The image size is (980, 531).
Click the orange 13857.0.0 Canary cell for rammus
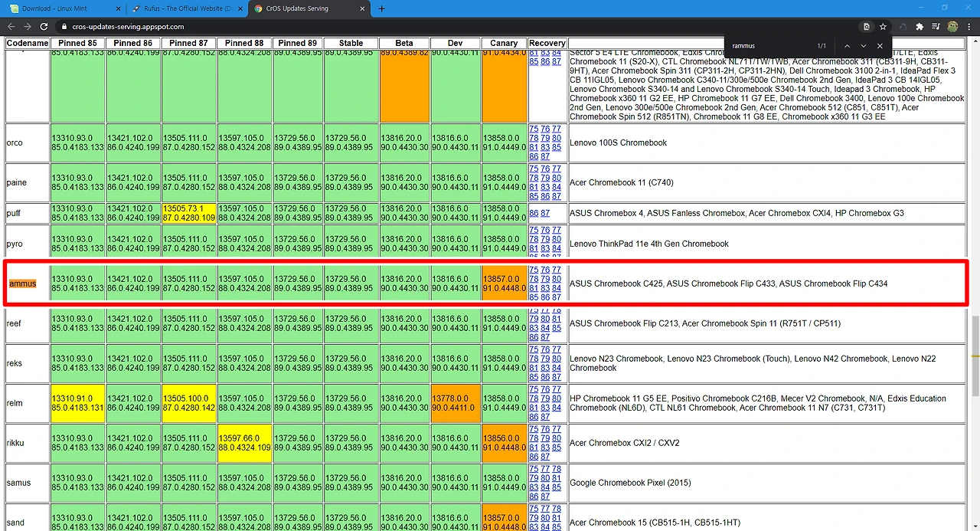coord(504,284)
